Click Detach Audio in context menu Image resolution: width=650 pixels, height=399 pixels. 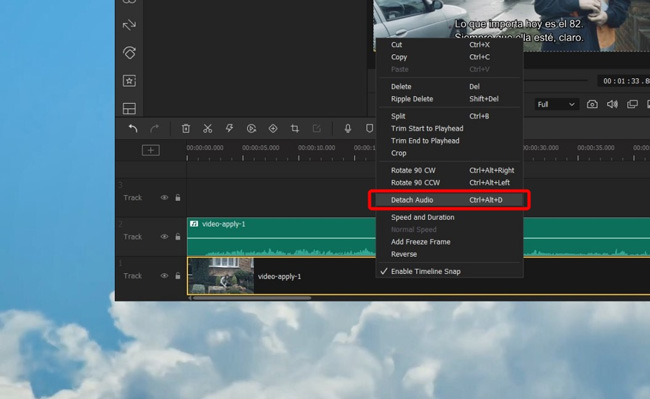pyautogui.click(x=449, y=200)
